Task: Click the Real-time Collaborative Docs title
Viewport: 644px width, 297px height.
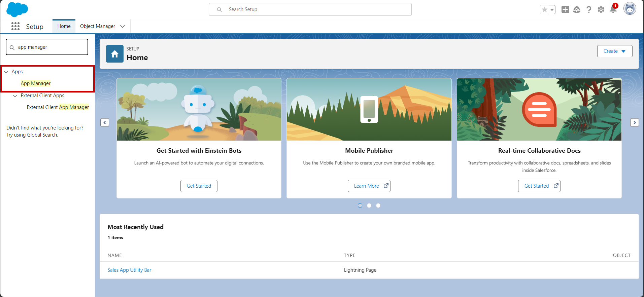Action: point(539,151)
